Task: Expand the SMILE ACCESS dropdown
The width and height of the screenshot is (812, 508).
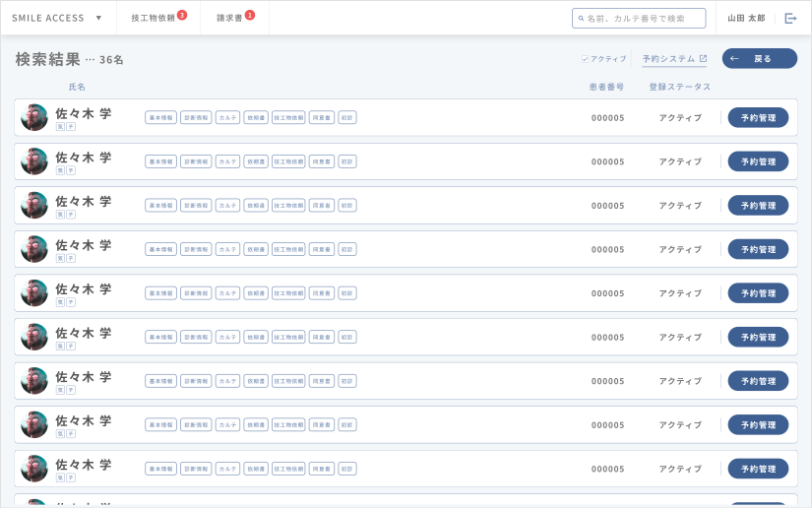Action: point(98,18)
